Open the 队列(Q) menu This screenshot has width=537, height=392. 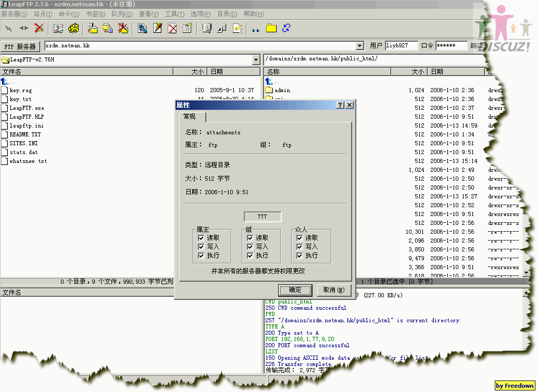[x=122, y=14]
